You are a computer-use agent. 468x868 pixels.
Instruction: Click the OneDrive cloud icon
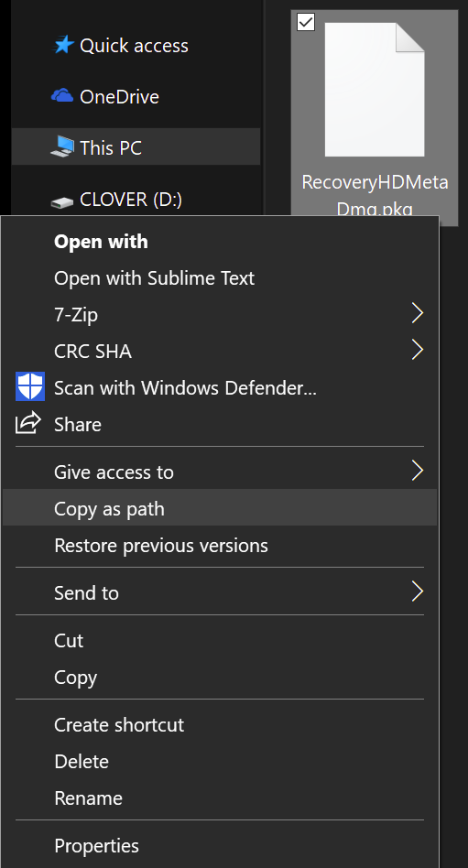62,96
